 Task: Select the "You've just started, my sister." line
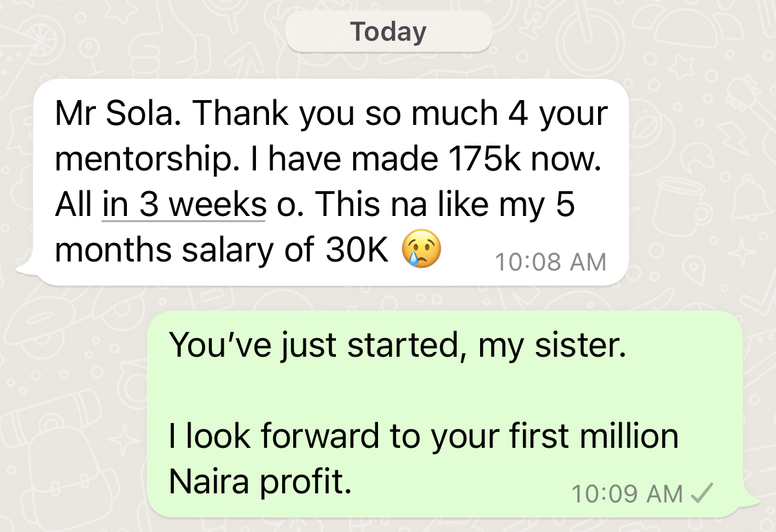[x=397, y=346]
